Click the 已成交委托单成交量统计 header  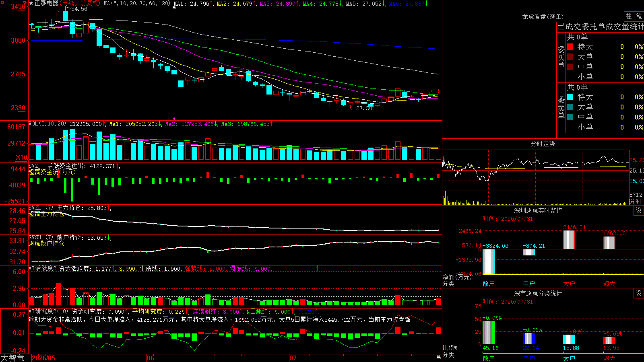click(x=601, y=27)
